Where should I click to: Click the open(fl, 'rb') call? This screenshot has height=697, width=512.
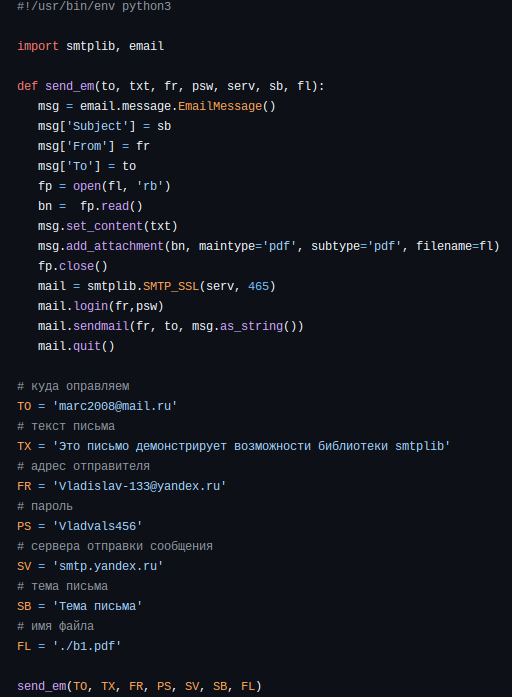(x=122, y=186)
